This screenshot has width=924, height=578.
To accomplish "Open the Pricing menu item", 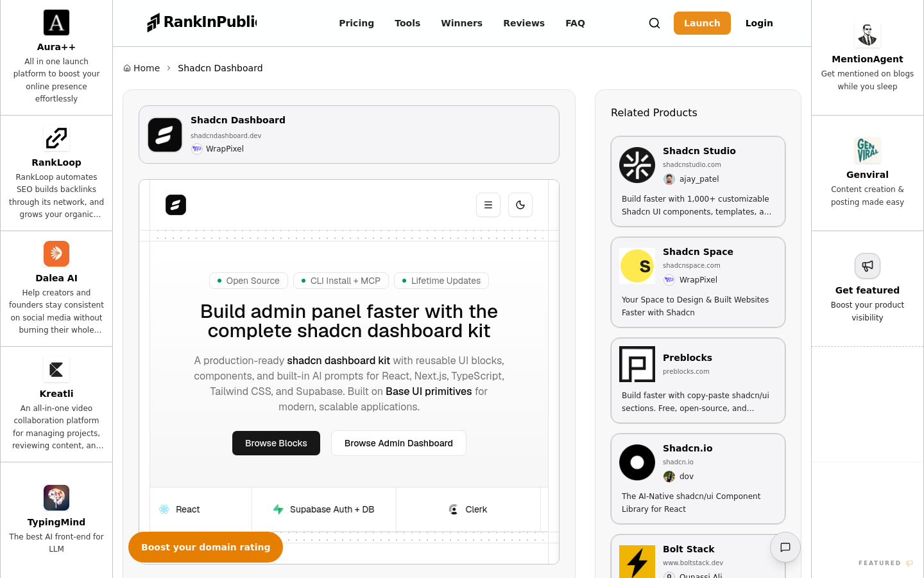I will (357, 23).
